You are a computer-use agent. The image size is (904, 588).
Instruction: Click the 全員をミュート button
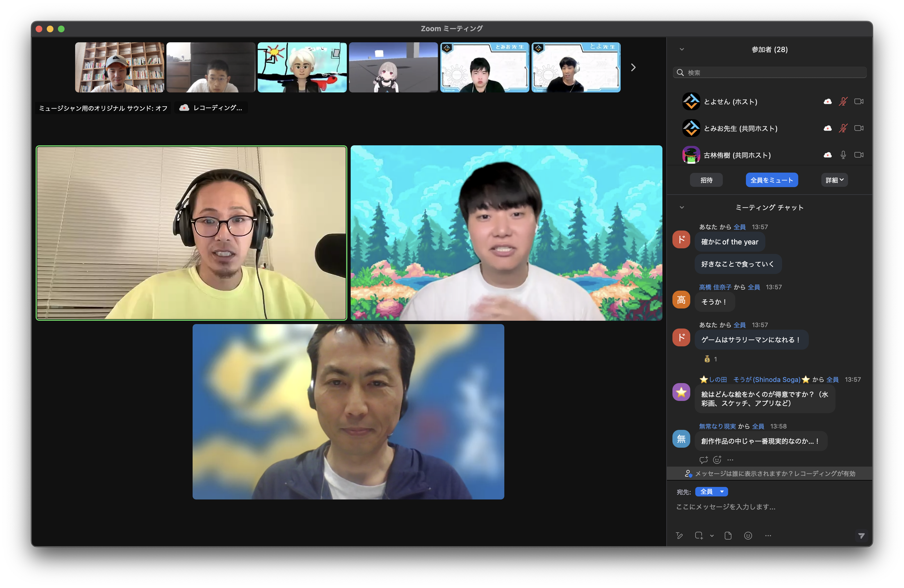[x=772, y=180]
